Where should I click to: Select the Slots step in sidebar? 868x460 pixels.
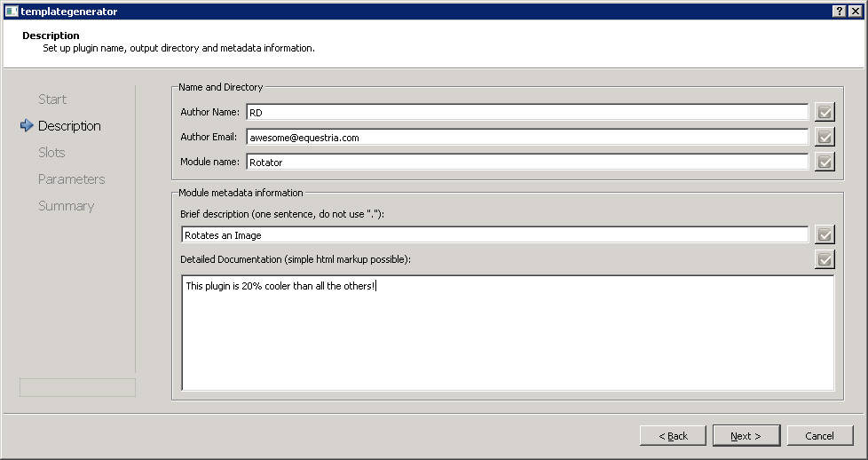[x=51, y=153]
